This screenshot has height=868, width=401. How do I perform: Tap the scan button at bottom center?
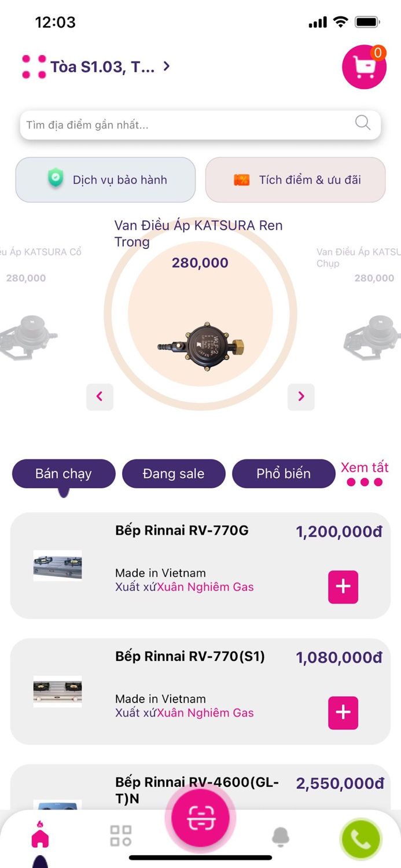tap(200, 816)
